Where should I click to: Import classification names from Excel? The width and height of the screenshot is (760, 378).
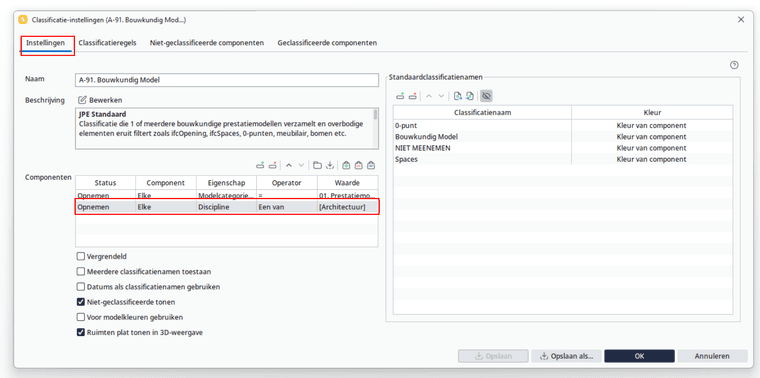(470, 96)
